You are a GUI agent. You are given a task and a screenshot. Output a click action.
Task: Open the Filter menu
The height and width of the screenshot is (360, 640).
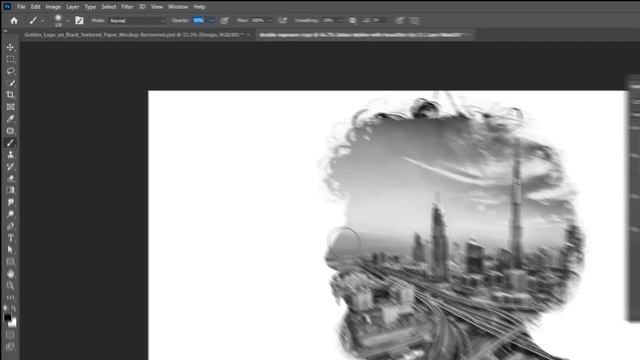pyautogui.click(x=127, y=7)
